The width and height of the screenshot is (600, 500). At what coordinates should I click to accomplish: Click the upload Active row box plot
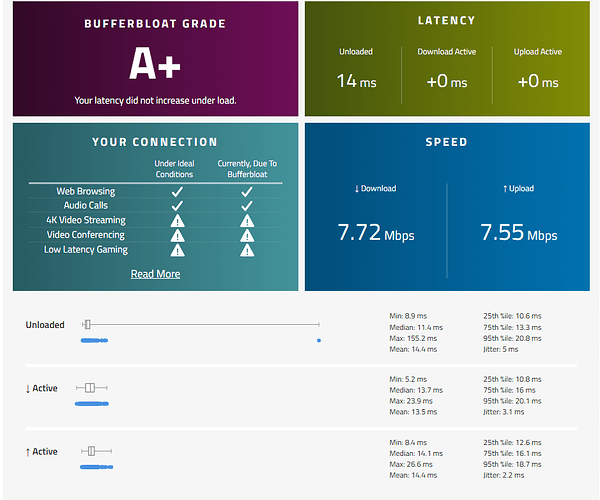pos(93,451)
